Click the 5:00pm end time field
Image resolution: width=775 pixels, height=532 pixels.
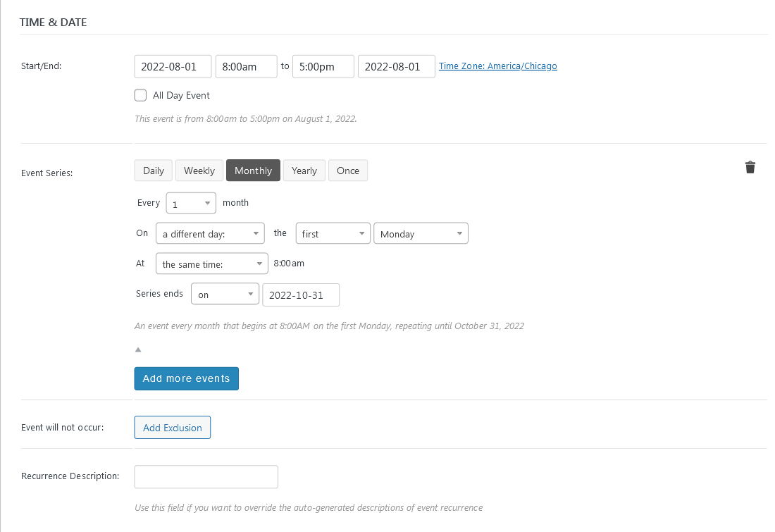click(x=323, y=67)
